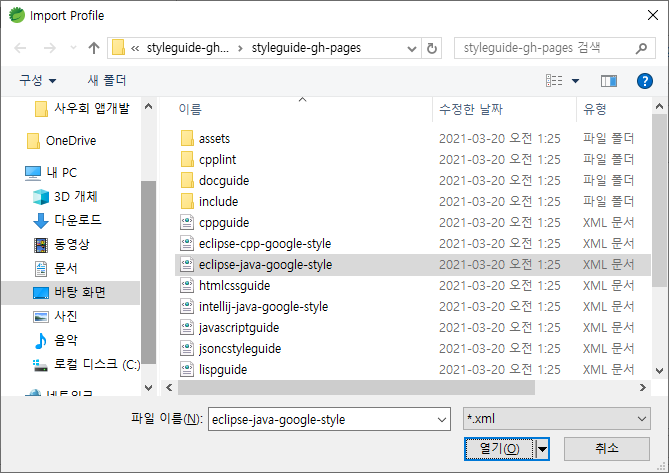The width and height of the screenshot is (669, 473).
Task: Select 내 PC in navigation pane
Action: coord(51,173)
